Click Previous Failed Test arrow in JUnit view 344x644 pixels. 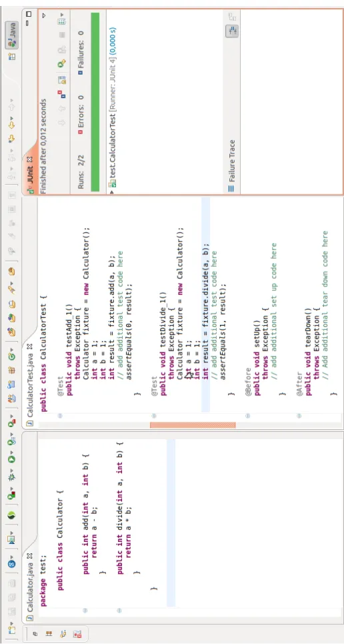pos(61,108)
